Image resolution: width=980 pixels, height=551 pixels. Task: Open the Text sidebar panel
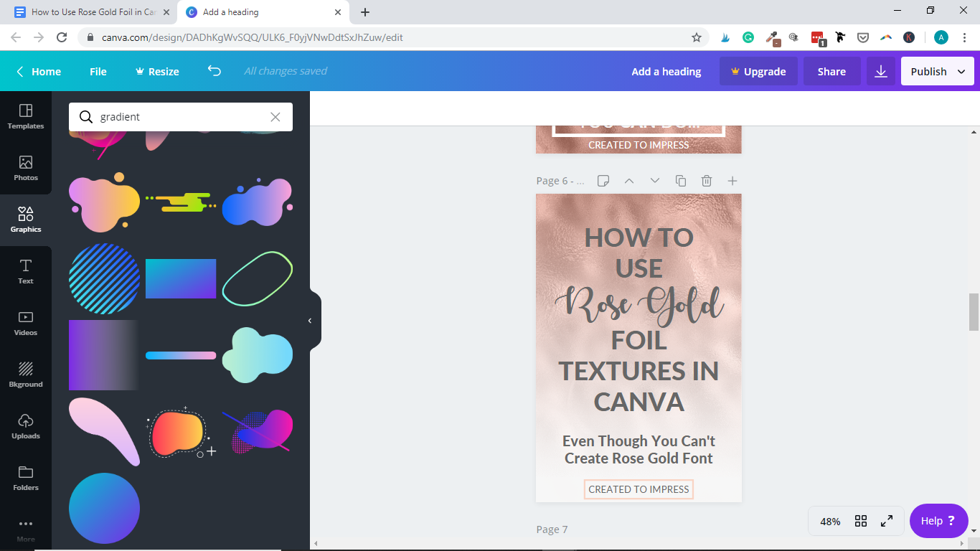(26, 271)
